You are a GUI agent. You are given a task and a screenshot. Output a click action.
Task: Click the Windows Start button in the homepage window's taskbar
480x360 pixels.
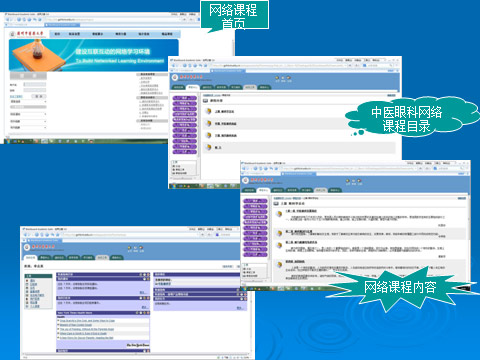[x=7, y=141]
